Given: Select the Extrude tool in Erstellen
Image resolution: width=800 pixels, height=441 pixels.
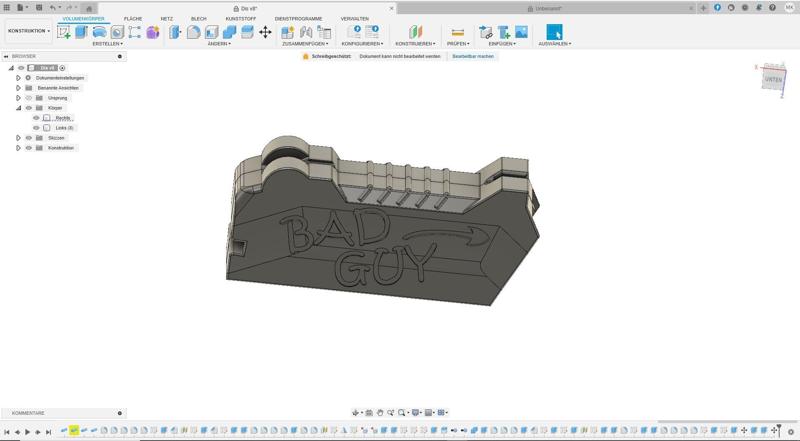Looking at the screenshot, I should 82,32.
